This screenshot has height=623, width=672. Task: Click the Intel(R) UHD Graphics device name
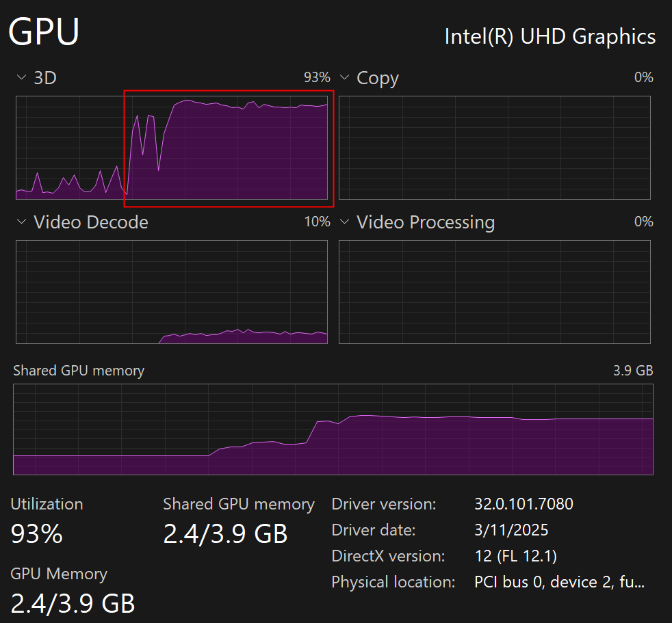(x=550, y=36)
